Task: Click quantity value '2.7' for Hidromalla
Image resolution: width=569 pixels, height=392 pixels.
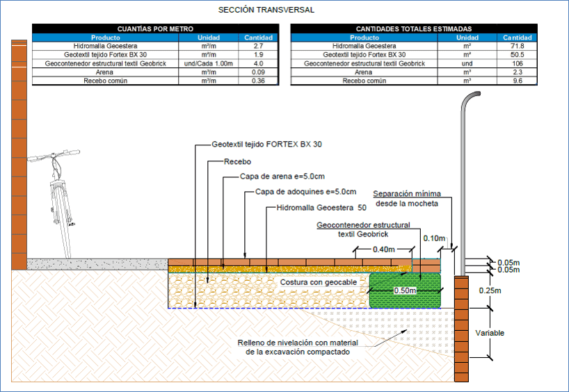Action: point(258,46)
